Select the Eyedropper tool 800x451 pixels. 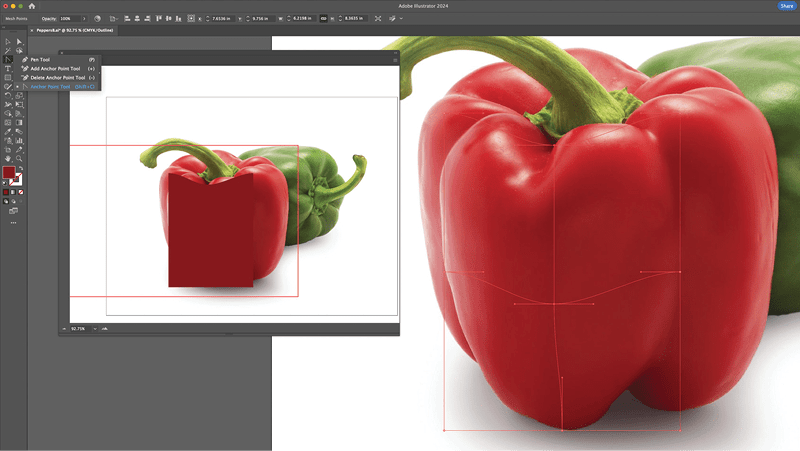[x=8, y=132]
